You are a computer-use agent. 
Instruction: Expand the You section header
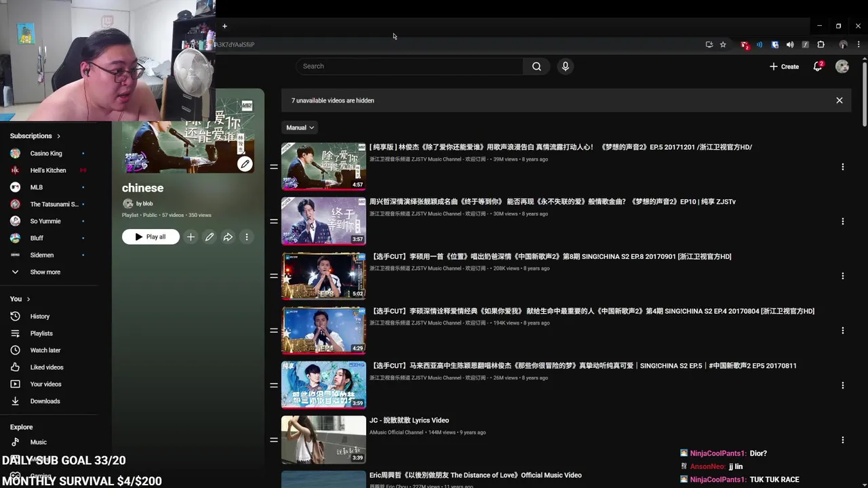[20, 299]
